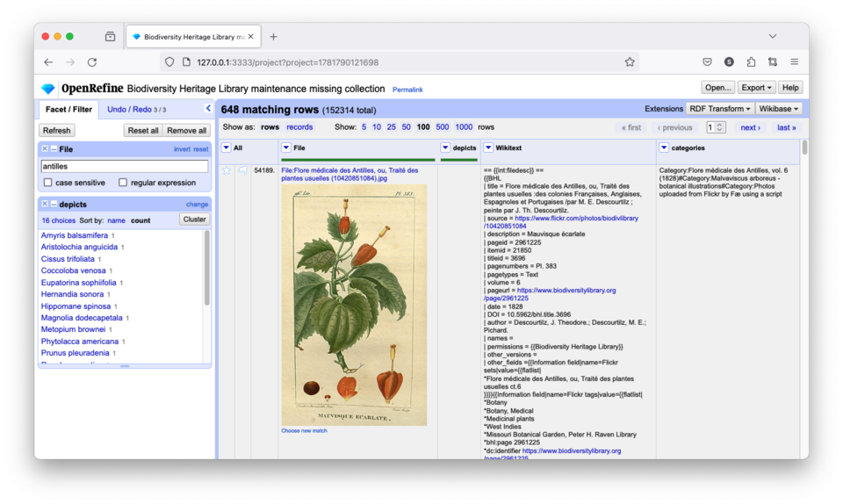Invert the File facet selection

point(182,149)
